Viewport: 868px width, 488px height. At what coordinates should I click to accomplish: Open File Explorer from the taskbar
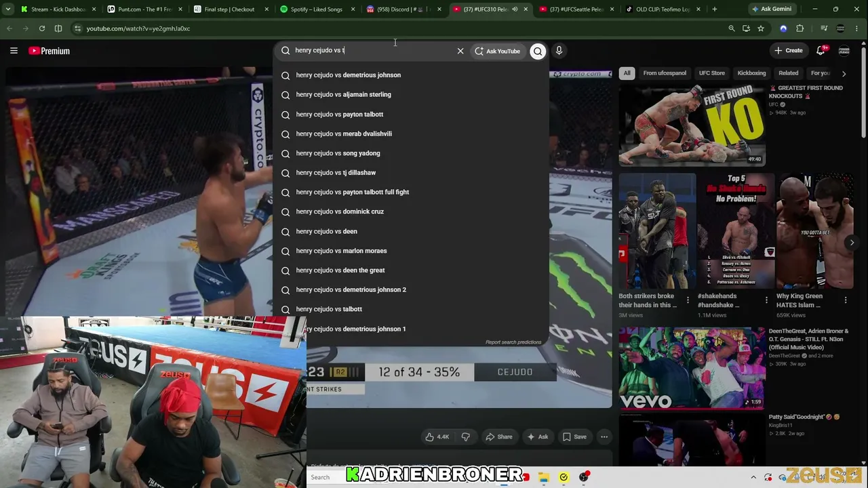coord(544,477)
